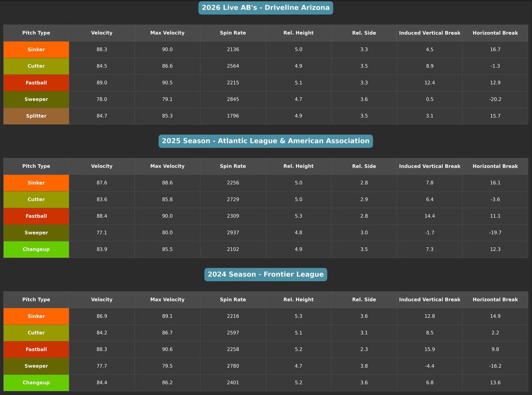The image size is (532, 395).
Task: Select the 2026 Cutter horizontal break -1.3
Action: 495,66
